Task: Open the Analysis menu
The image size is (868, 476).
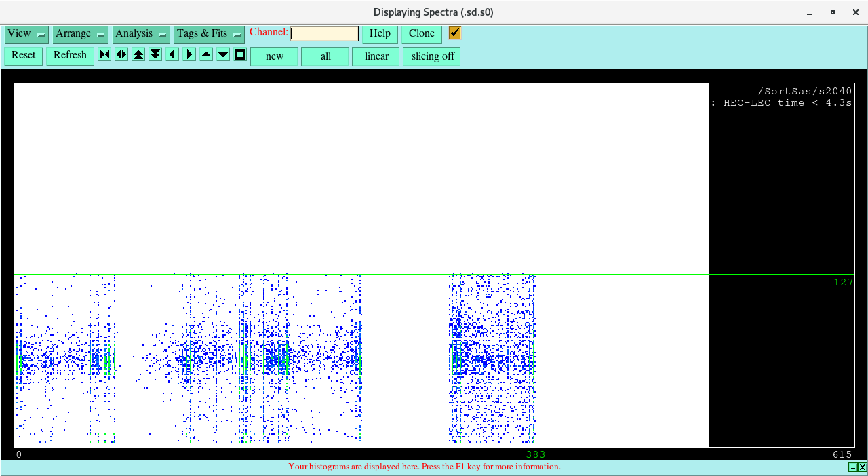Action: point(141,34)
